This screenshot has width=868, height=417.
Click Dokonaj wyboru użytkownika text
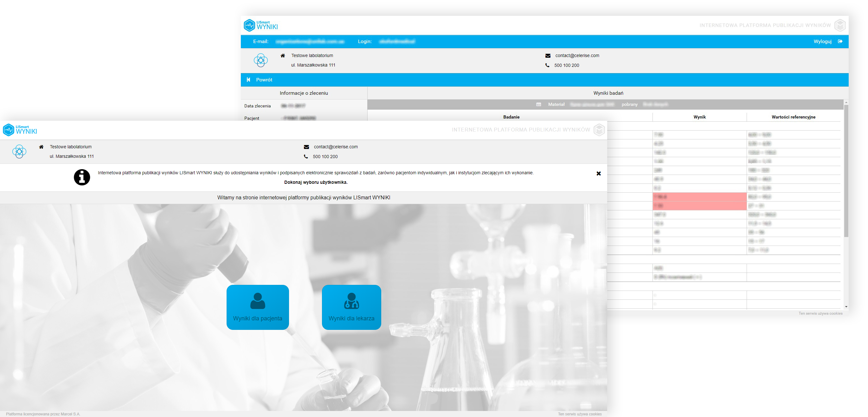(315, 182)
